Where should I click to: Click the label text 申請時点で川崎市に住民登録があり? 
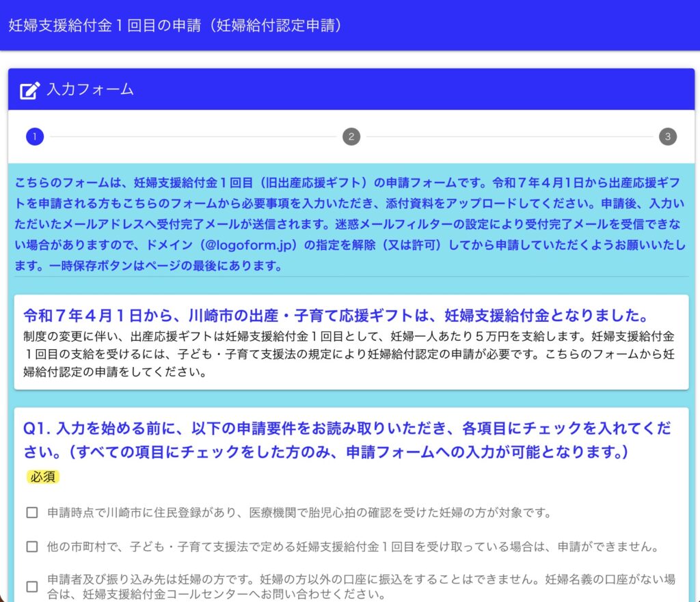(299, 512)
